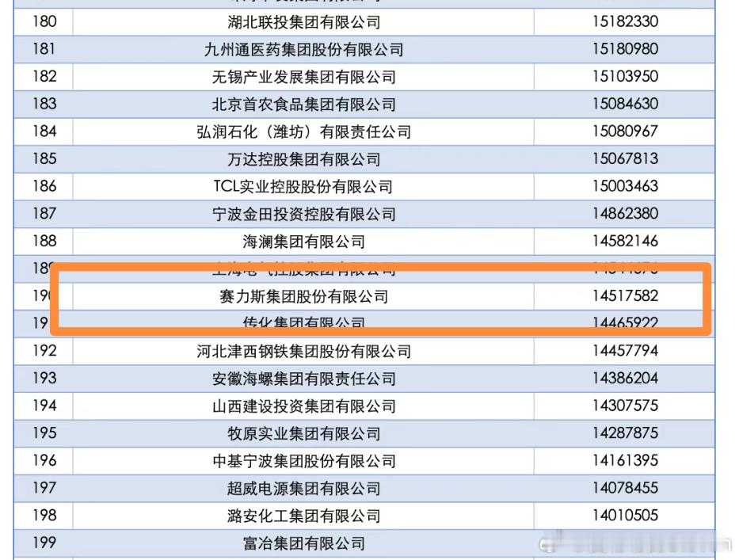Select company name 安徽海螺集团有限责任公司
This screenshot has width=739, height=560.
(304, 379)
